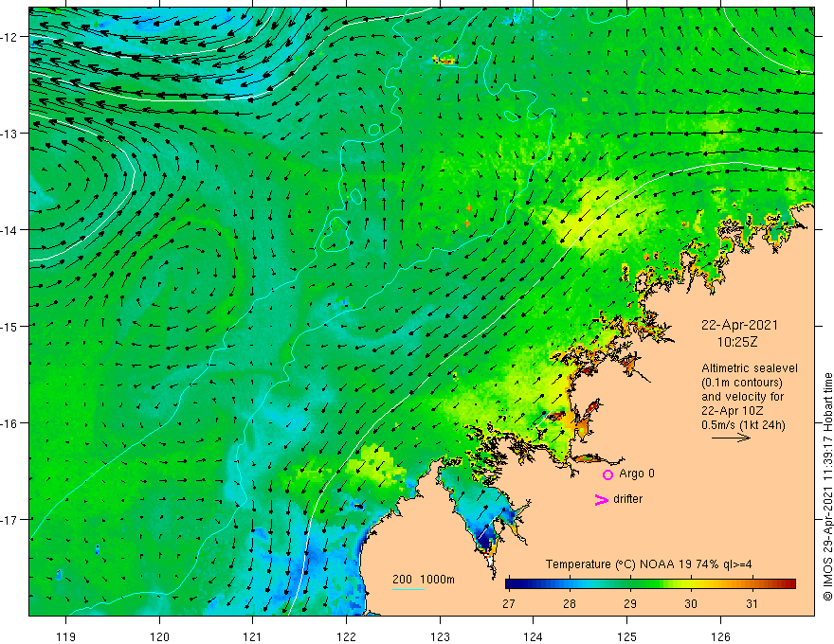
Task: Click the longitude axis label 120
Action: point(159,636)
